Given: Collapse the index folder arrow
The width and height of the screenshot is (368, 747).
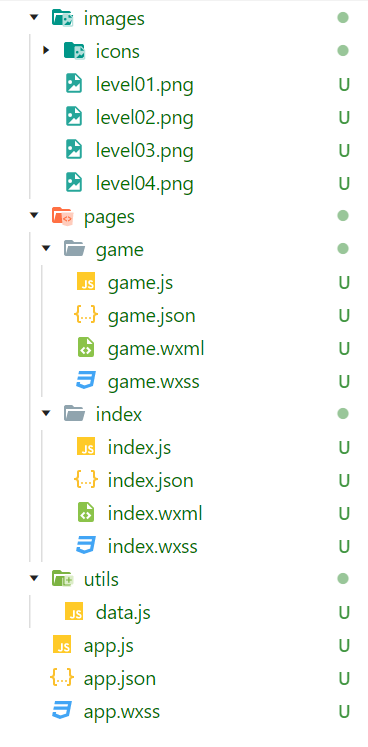Looking at the screenshot, I should coord(46,414).
